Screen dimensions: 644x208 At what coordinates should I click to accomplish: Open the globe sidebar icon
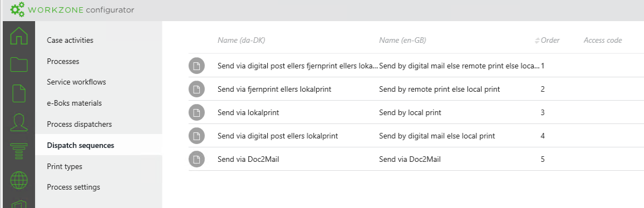[18, 180]
